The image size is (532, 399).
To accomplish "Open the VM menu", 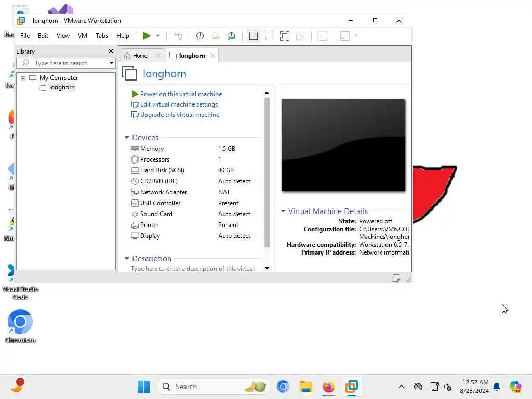I will [83, 36].
